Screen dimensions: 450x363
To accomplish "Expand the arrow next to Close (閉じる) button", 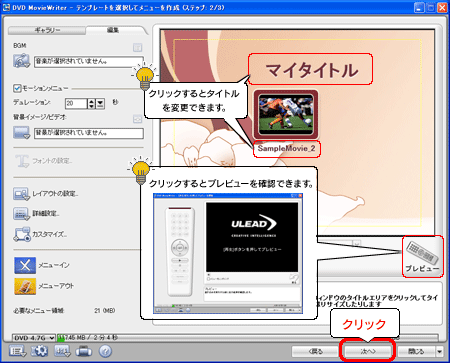I will [x=440, y=351].
